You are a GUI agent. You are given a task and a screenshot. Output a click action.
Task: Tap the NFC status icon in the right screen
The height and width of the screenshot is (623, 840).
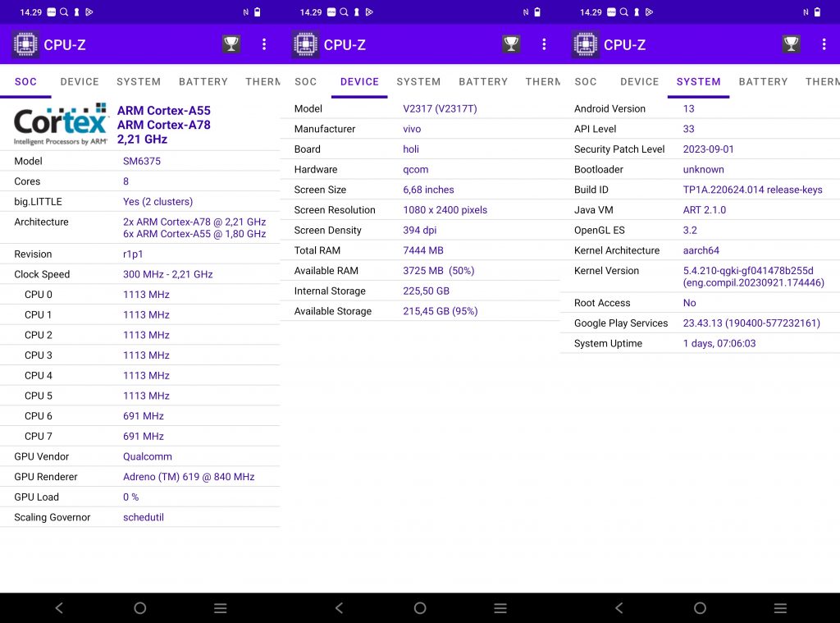pyautogui.click(x=806, y=11)
